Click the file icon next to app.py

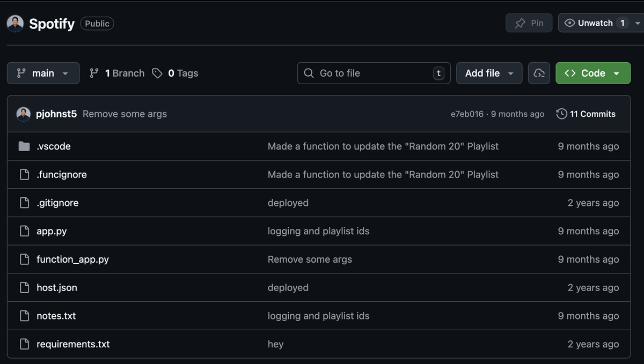click(x=24, y=231)
